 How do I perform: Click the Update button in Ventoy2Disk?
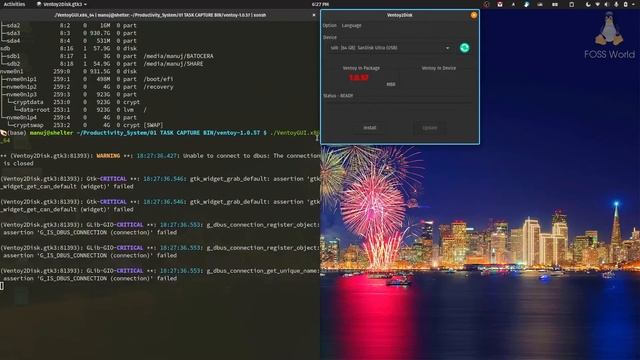tap(429, 128)
